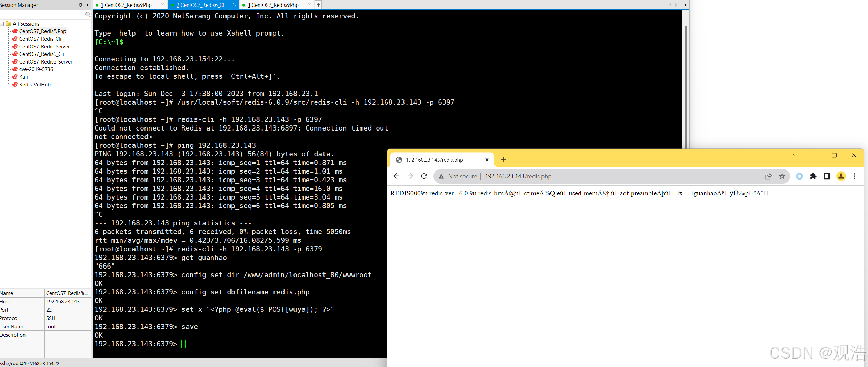
Task: Click the cve-2019-5736 session icon
Action: [15, 69]
